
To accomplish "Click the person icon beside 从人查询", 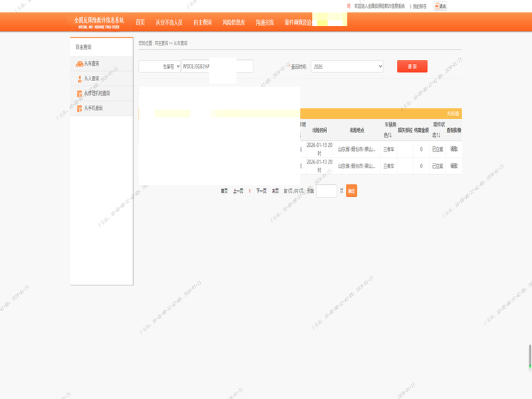I will coord(79,78).
